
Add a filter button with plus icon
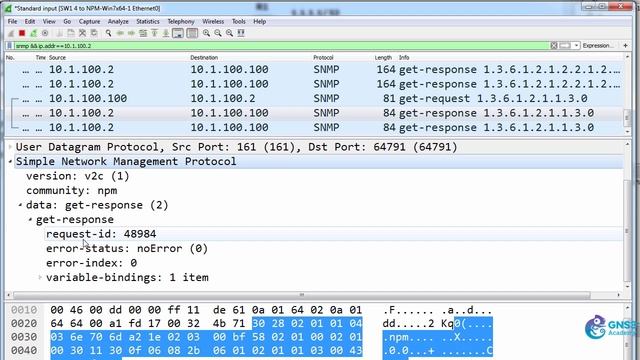click(x=625, y=46)
